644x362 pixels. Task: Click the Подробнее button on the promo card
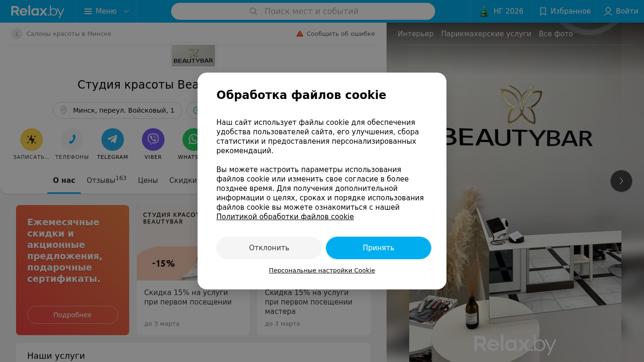pyautogui.click(x=73, y=315)
